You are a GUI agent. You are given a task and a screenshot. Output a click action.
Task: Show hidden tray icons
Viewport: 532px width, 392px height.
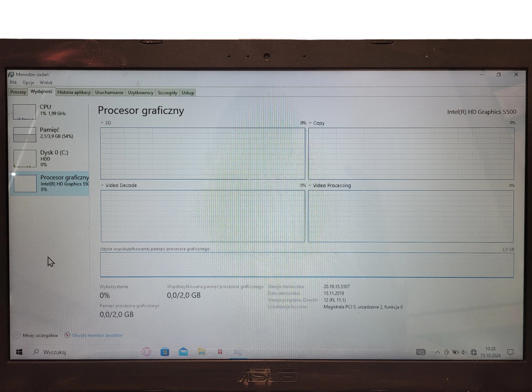(x=437, y=352)
